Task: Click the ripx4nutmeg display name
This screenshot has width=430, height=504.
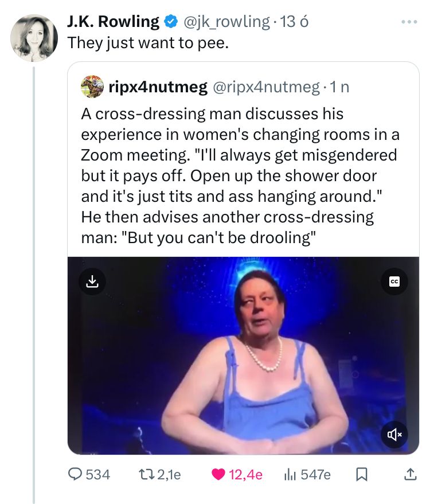Action: 158,87
